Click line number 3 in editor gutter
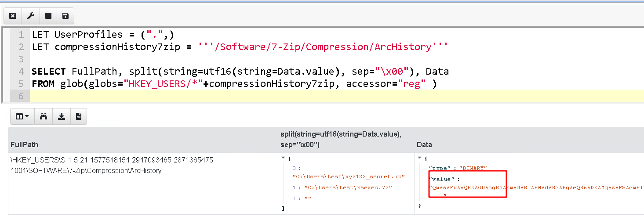644x220 pixels. [21, 59]
